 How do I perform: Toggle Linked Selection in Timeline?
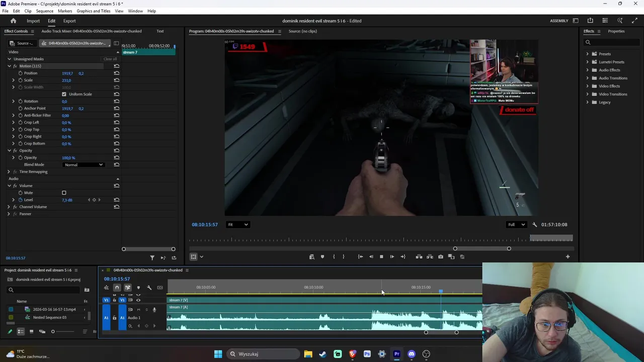coord(128,288)
